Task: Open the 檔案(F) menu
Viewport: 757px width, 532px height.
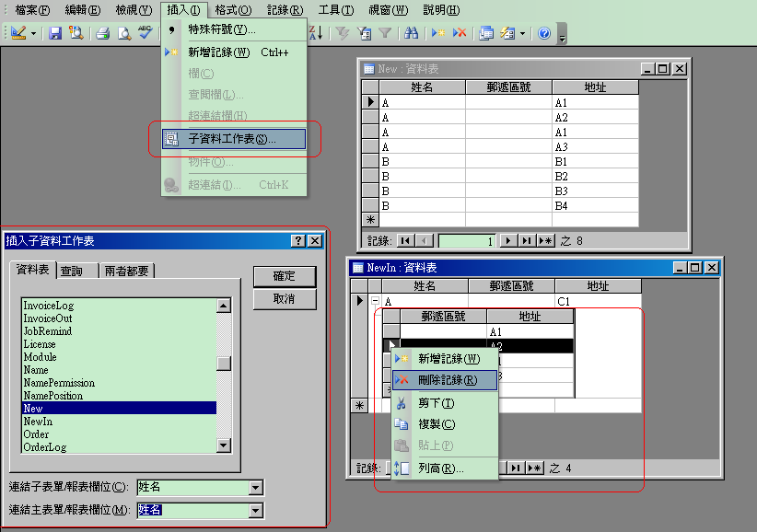Action: [x=32, y=9]
